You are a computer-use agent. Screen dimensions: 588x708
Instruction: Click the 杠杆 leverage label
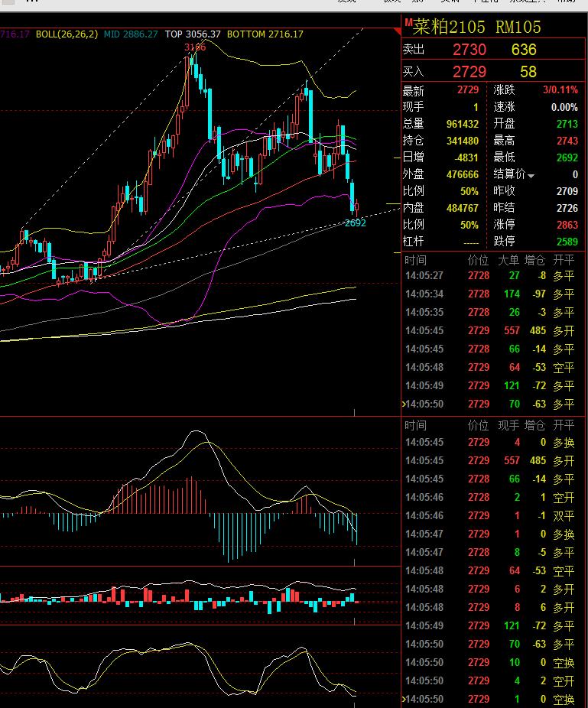point(413,241)
